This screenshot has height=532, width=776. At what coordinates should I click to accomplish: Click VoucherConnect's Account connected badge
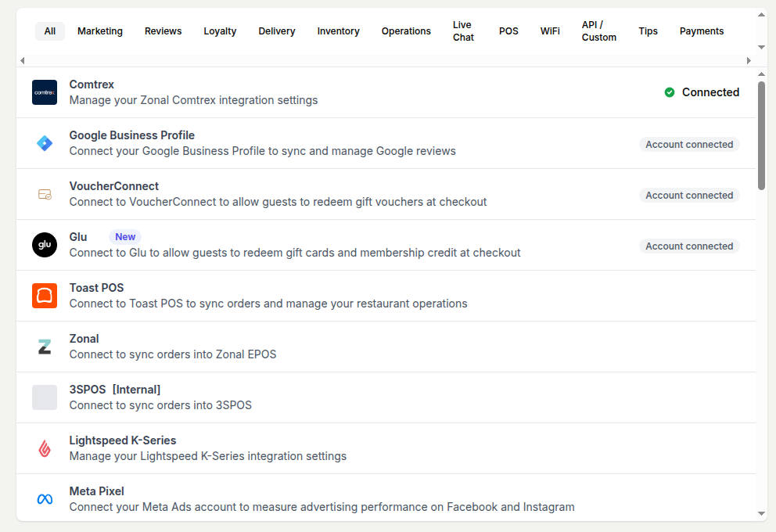pos(689,196)
